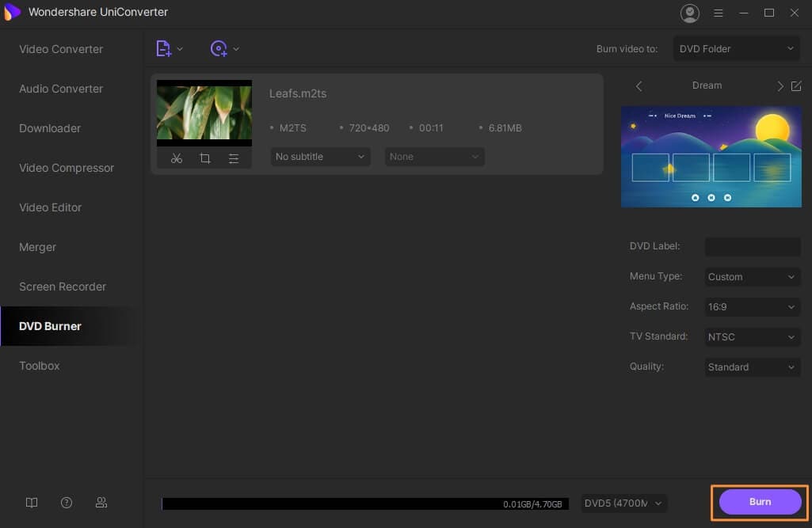Go to next DVD template
The height and width of the screenshot is (528, 812).
pyautogui.click(x=780, y=86)
